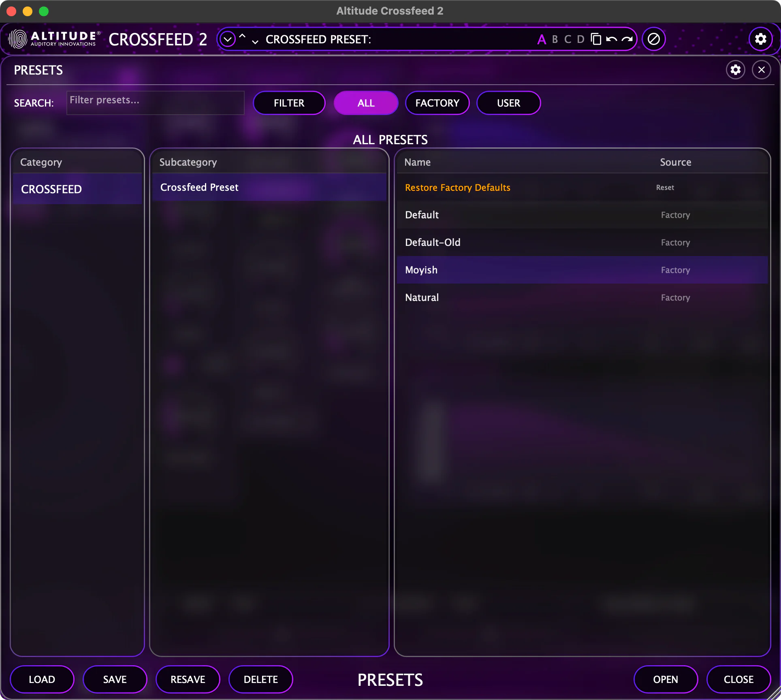
Task: Select the Default preset
Action: click(583, 215)
